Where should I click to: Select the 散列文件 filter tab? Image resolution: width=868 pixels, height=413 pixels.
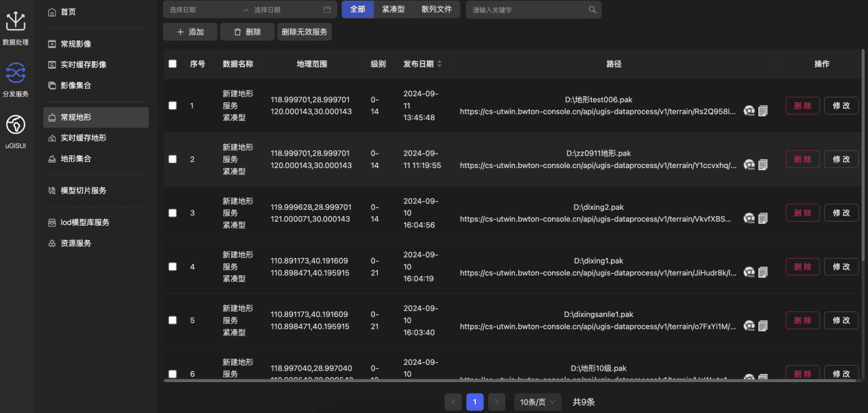point(437,10)
